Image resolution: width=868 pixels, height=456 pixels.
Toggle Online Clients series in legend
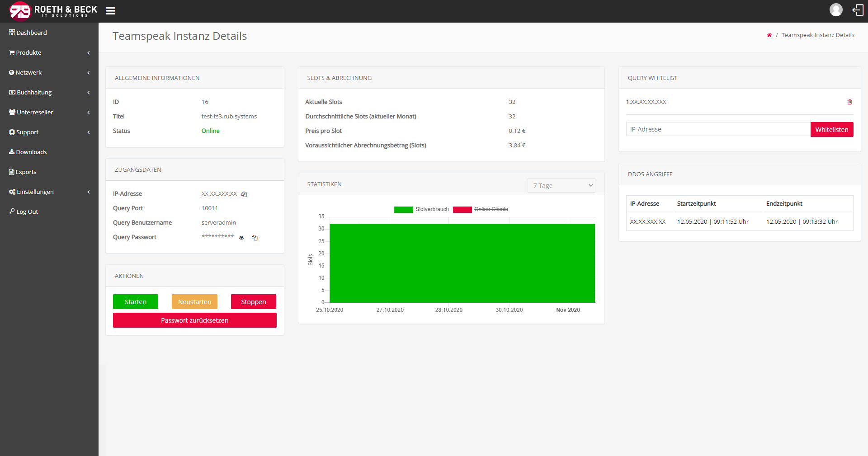[x=491, y=209]
